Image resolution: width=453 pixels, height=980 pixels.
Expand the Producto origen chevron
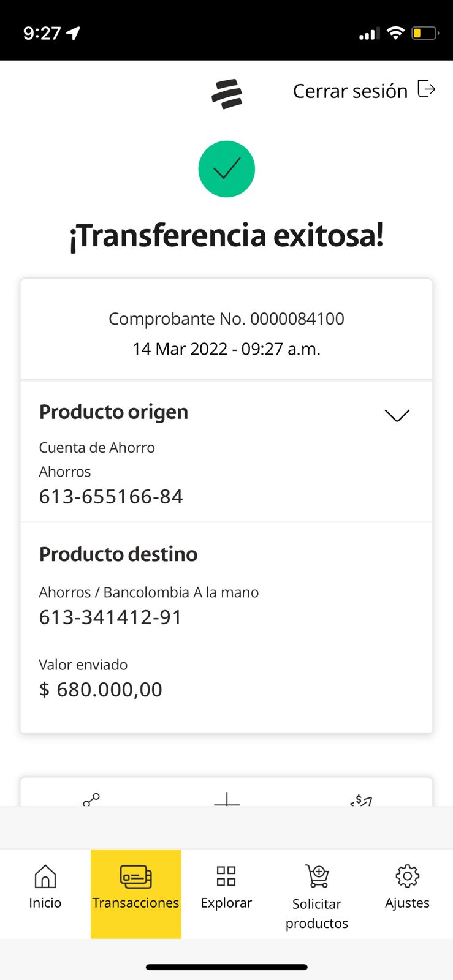(397, 415)
